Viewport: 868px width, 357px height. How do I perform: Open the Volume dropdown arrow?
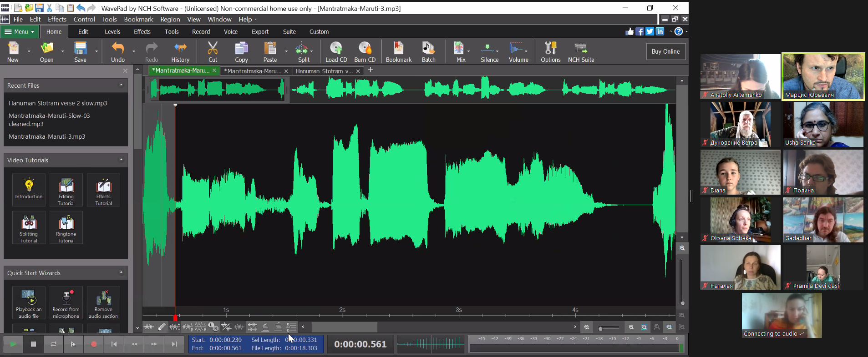point(526,51)
